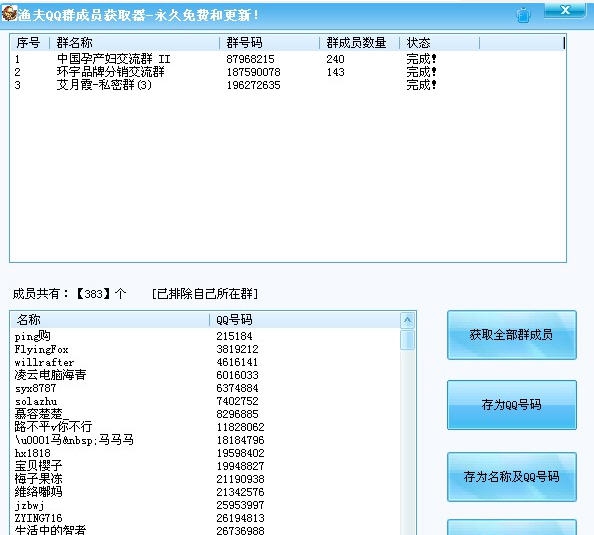The height and width of the screenshot is (535, 594).
Task: Click QQ number 215184
Action: point(234,336)
